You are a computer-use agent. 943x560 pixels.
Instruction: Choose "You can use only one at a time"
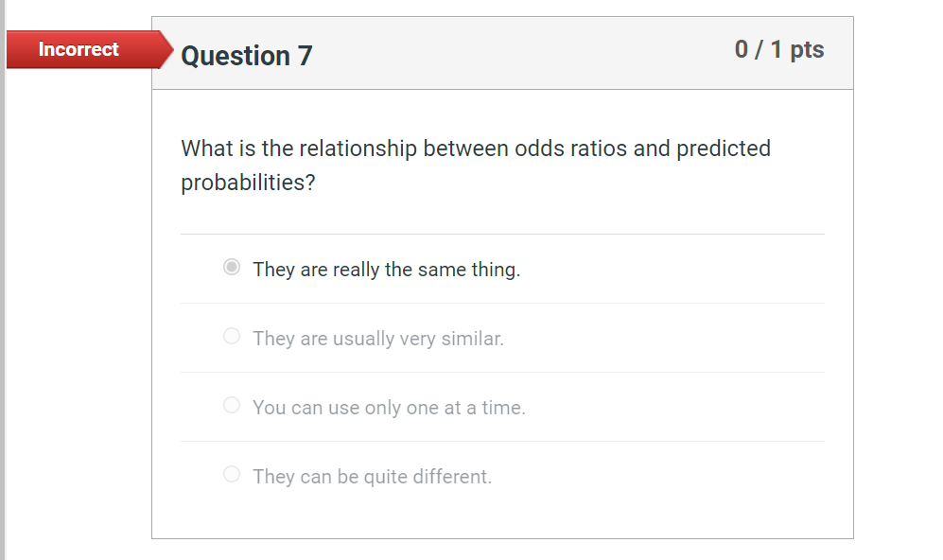point(232,405)
